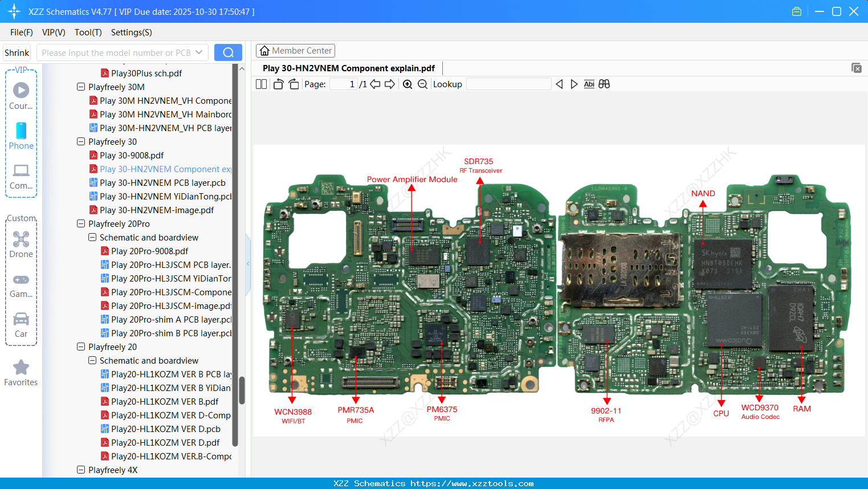Open the VIP(V) menu
868x489 pixels.
pos(54,32)
